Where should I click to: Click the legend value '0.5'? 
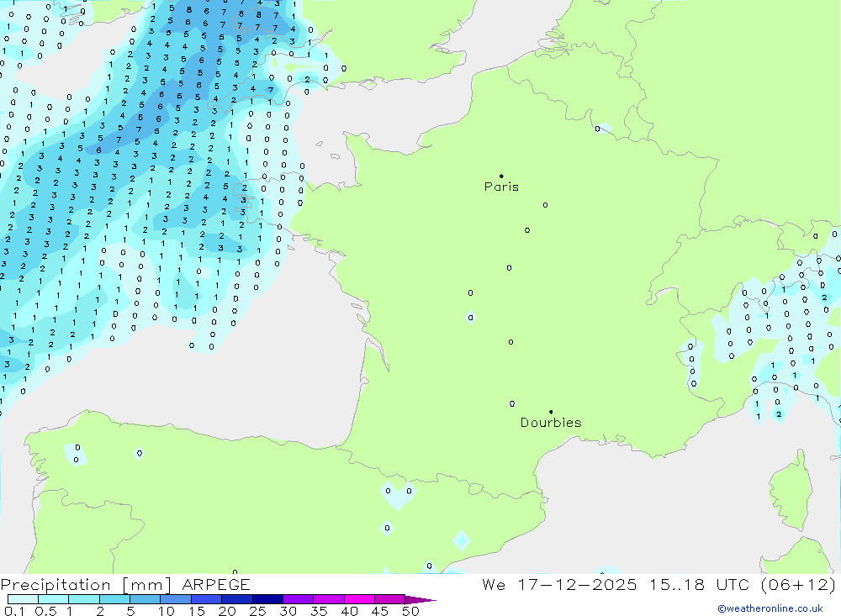click(45, 611)
